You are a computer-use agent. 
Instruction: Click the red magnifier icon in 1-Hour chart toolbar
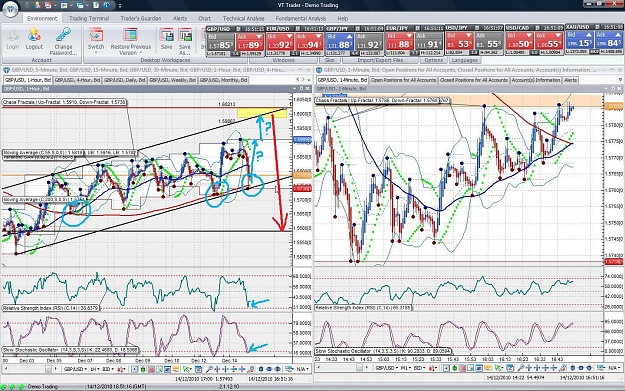click(250, 369)
